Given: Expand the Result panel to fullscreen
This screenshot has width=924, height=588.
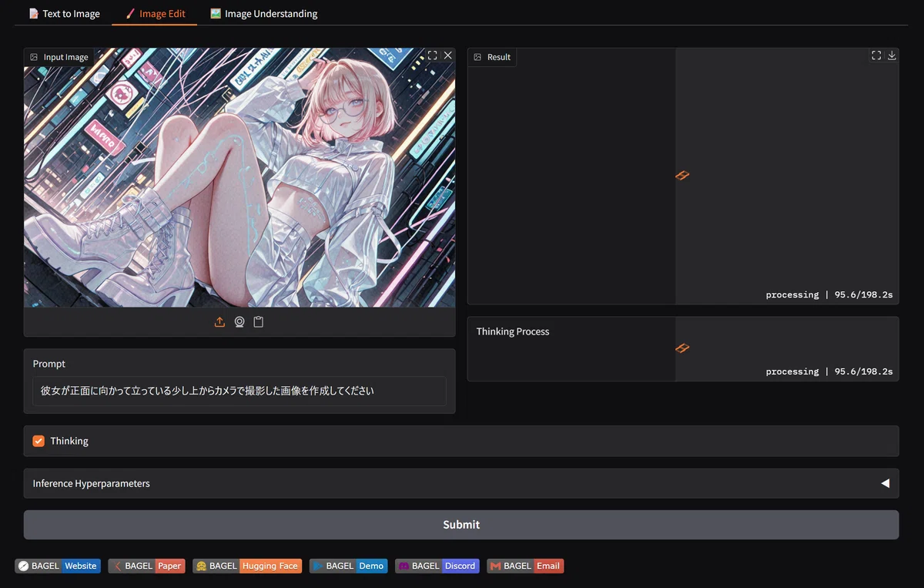Looking at the screenshot, I should (x=876, y=55).
